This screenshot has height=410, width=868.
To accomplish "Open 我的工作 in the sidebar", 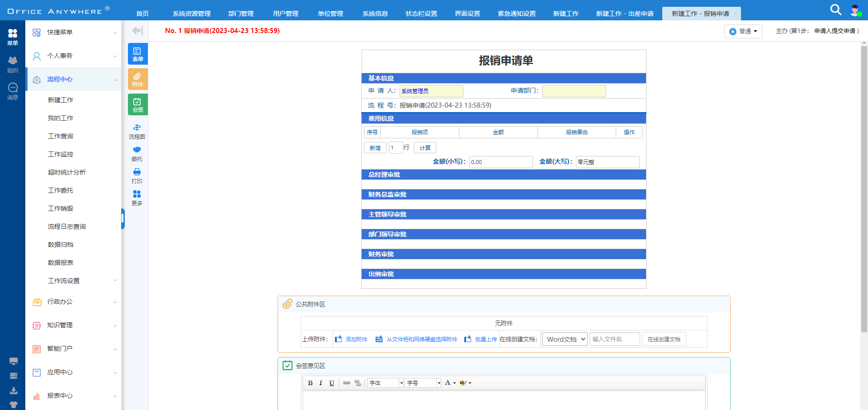I will click(61, 118).
